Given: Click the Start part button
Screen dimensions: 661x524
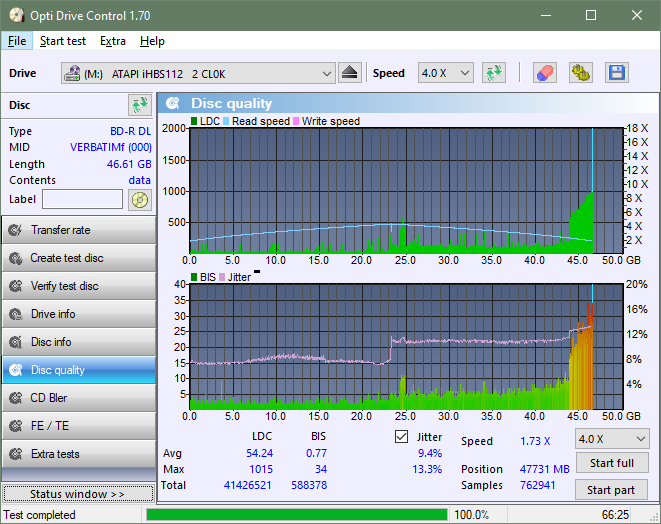Looking at the screenshot, I should (x=611, y=490).
